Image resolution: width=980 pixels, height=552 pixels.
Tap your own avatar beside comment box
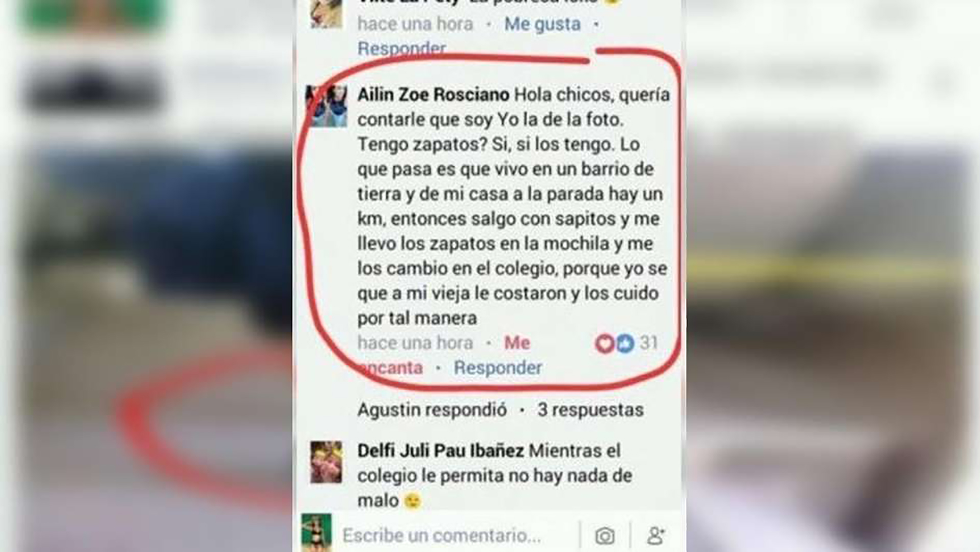pos(316,533)
